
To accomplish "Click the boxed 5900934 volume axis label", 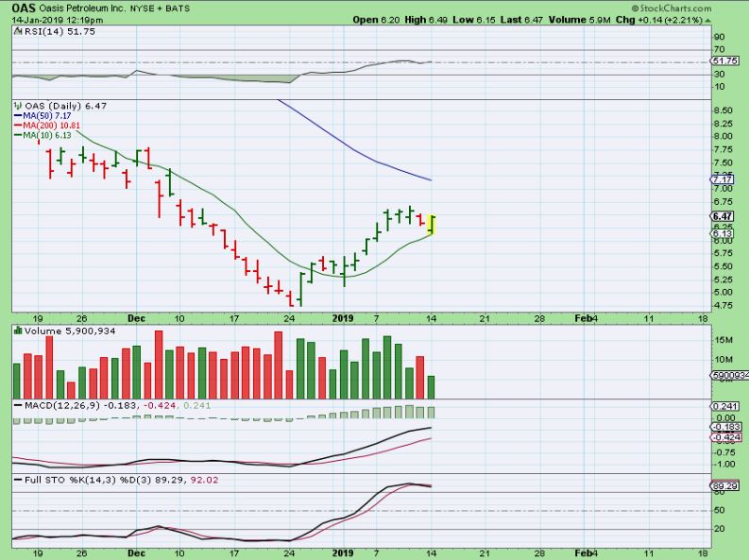I will [730, 375].
